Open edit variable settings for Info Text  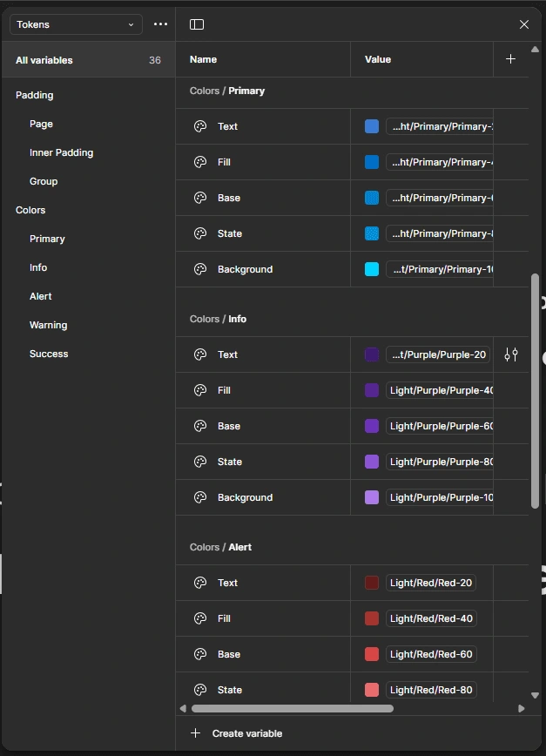click(511, 354)
